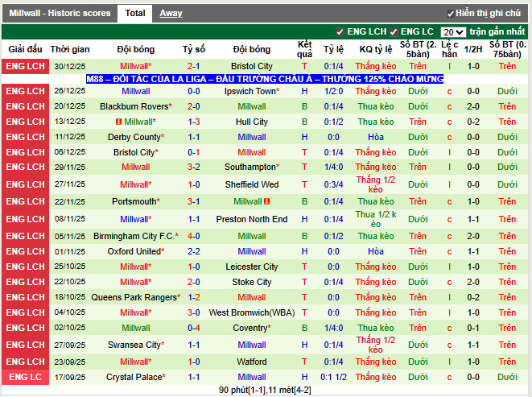Click the Hòa result in Derby County row
Viewport: 532px width, 397px height.
click(x=376, y=137)
